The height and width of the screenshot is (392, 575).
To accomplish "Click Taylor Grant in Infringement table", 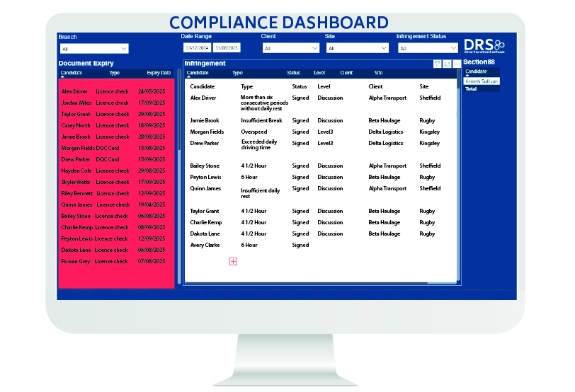I will [x=204, y=211].
